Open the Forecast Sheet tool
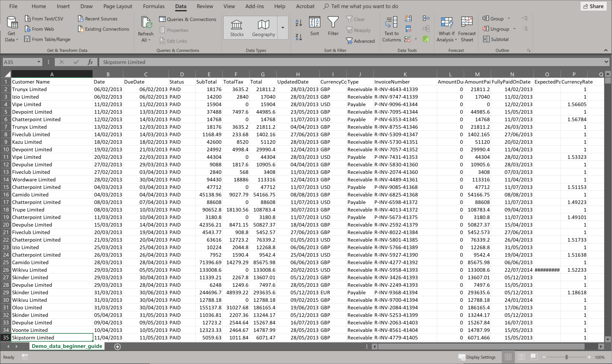 (467, 28)
